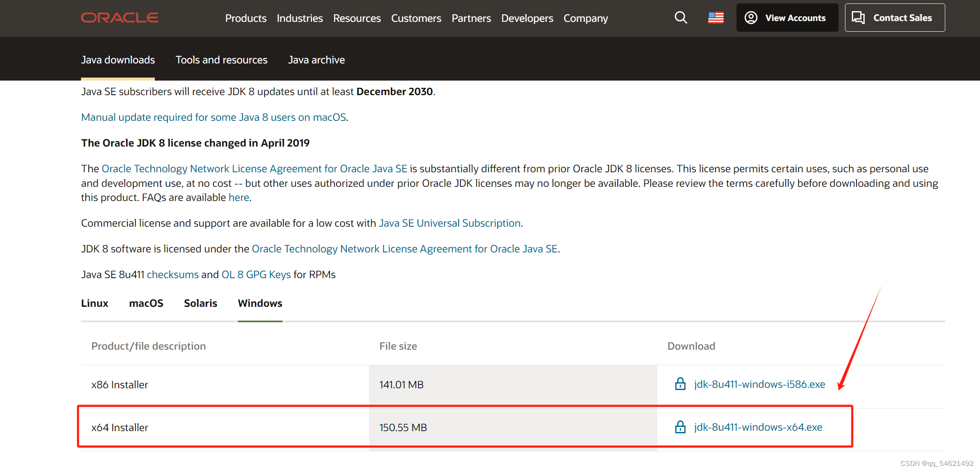The image size is (980, 471).
Task: Click lock icon beside jdk-8u411-windows-i586.exe
Action: tap(680, 384)
